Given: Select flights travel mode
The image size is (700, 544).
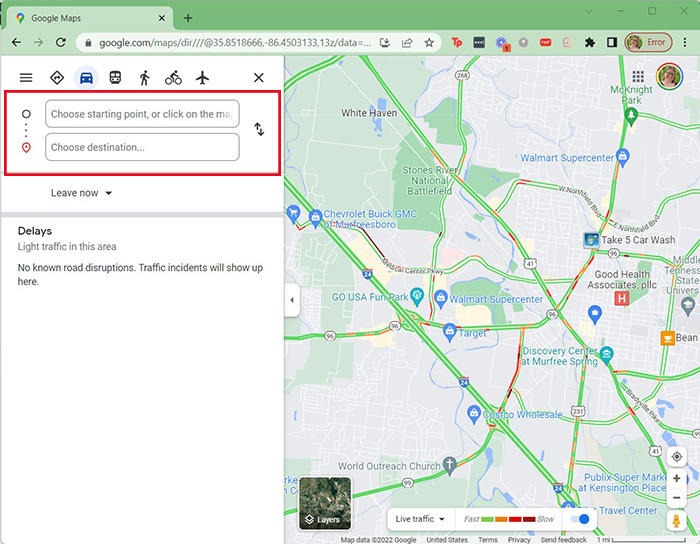Looking at the screenshot, I should pyautogui.click(x=202, y=78).
